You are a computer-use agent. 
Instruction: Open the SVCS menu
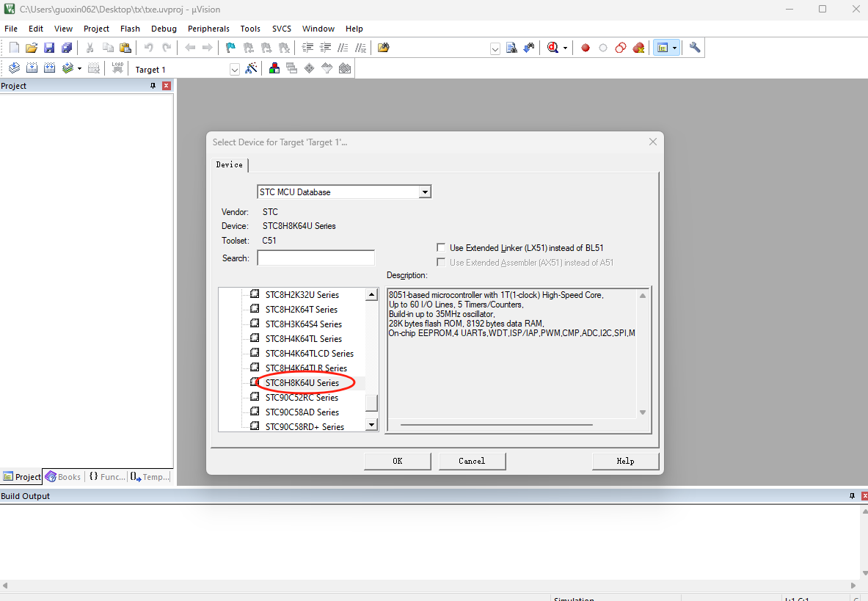[282, 29]
